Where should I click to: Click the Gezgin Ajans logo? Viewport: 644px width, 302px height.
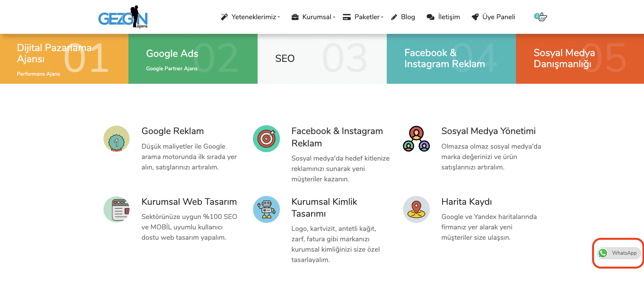[x=123, y=17]
